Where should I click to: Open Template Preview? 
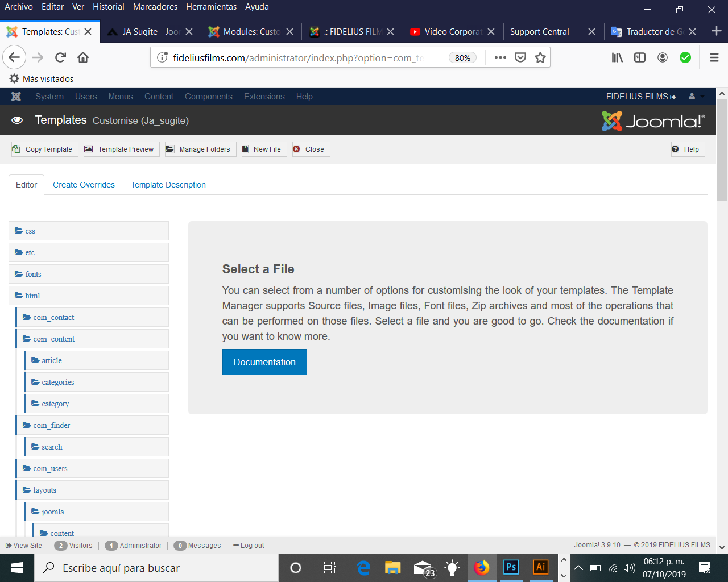tap(119, 149)
